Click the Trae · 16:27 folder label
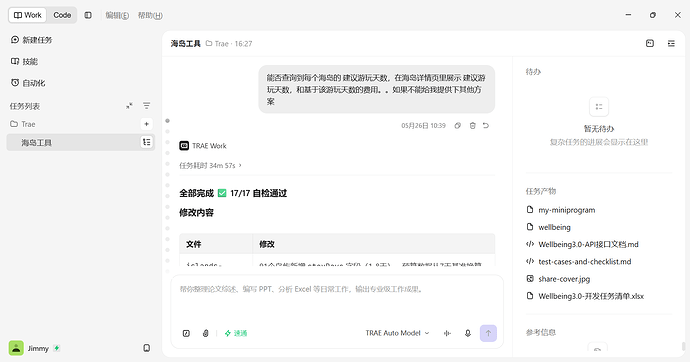This screenshot has width=690, height=362. click(x=229, y=44)
